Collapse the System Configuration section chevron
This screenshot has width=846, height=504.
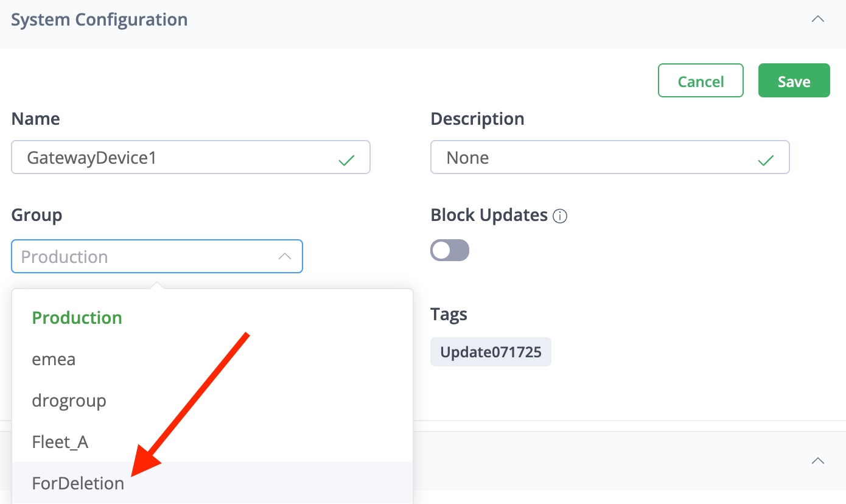pos(818,19)
